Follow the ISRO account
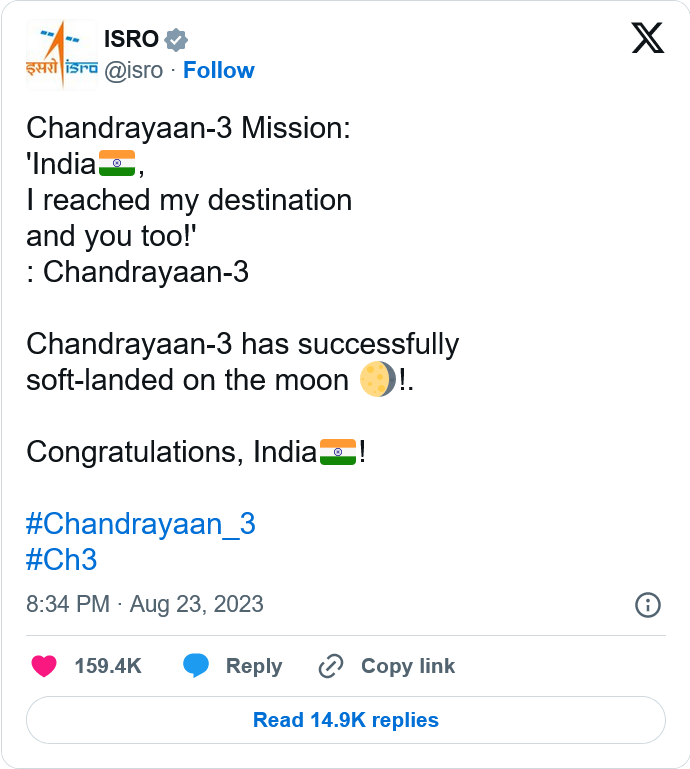Screen dimensions: 690x769 point(219,70)
